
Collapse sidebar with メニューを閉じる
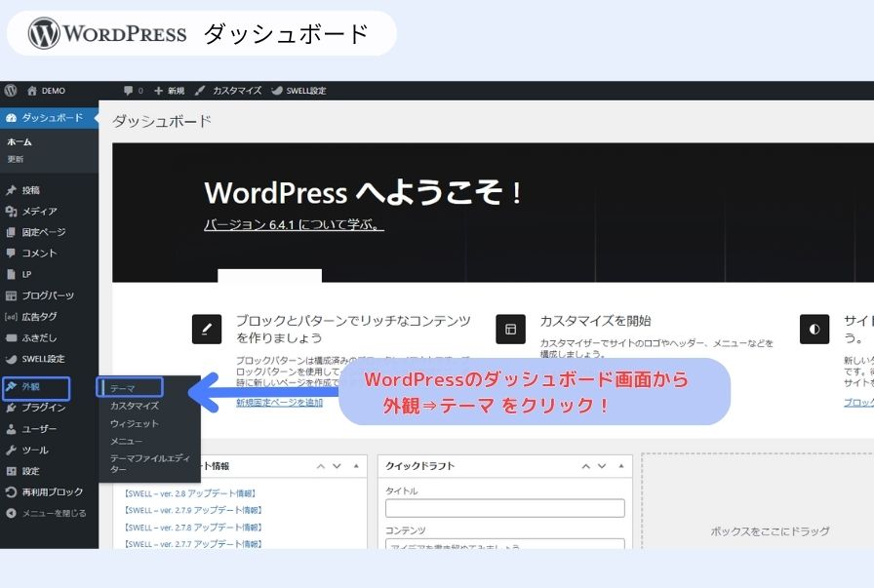pyautogui.click(x=49, y=513)
